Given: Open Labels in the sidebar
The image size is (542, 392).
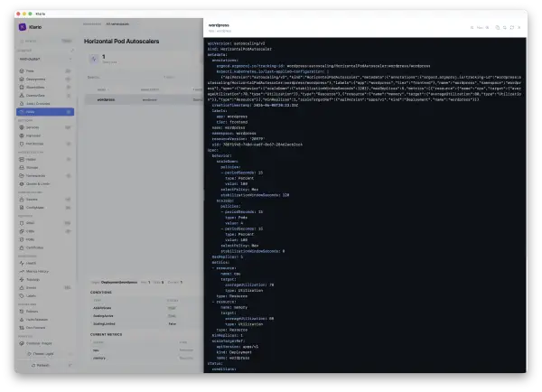Looking at the screenshot, I should pyautogui.click(x=45, y=296).
